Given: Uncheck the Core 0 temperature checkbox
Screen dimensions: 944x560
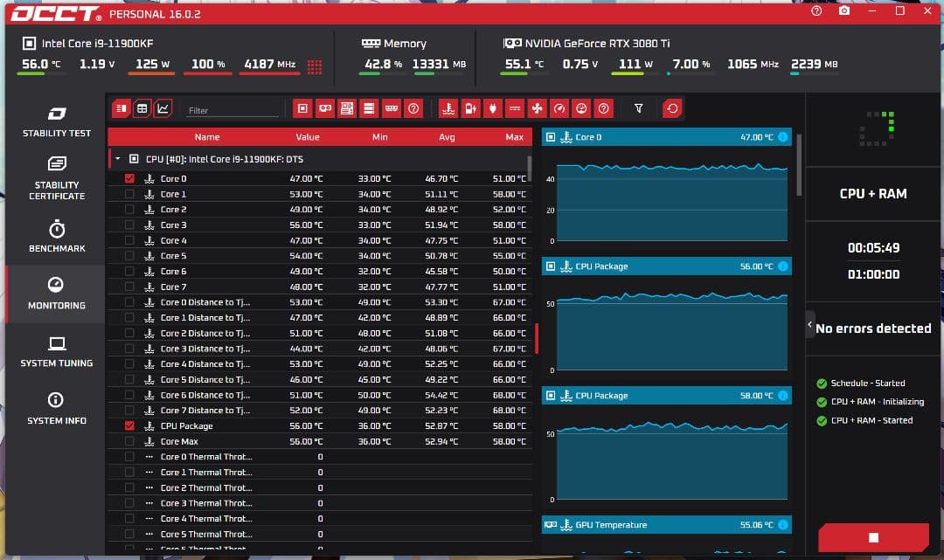Looking at the screenshot, I should (x=129, y=178).
